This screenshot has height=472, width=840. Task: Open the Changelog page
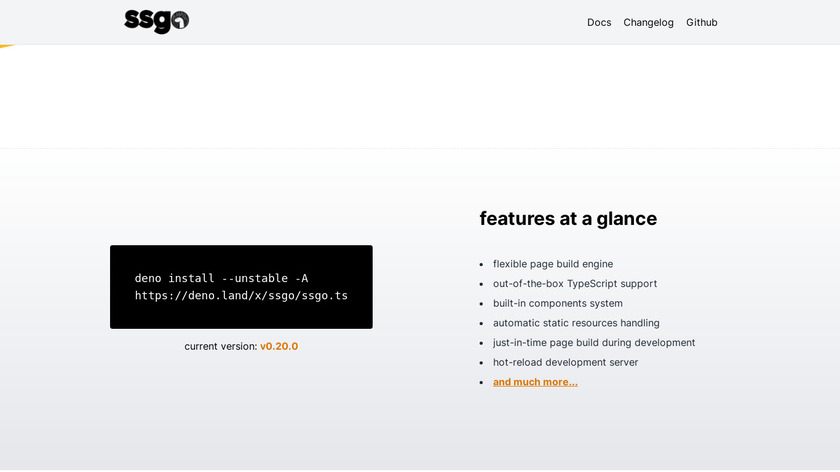[x=648, y=22]
